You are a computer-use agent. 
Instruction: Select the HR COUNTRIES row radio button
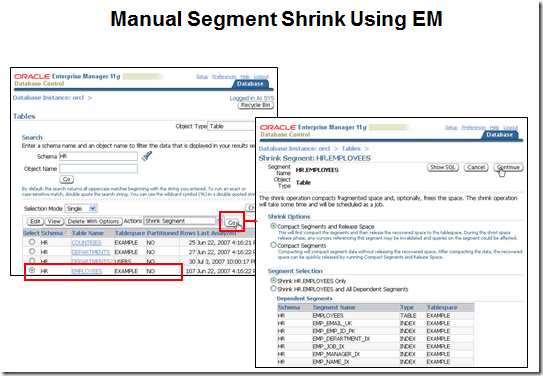click(32, 242)
